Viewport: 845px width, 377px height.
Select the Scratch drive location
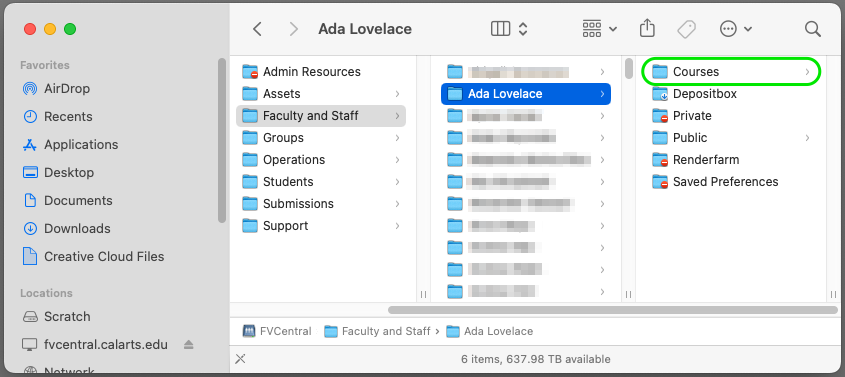(56, 316)
